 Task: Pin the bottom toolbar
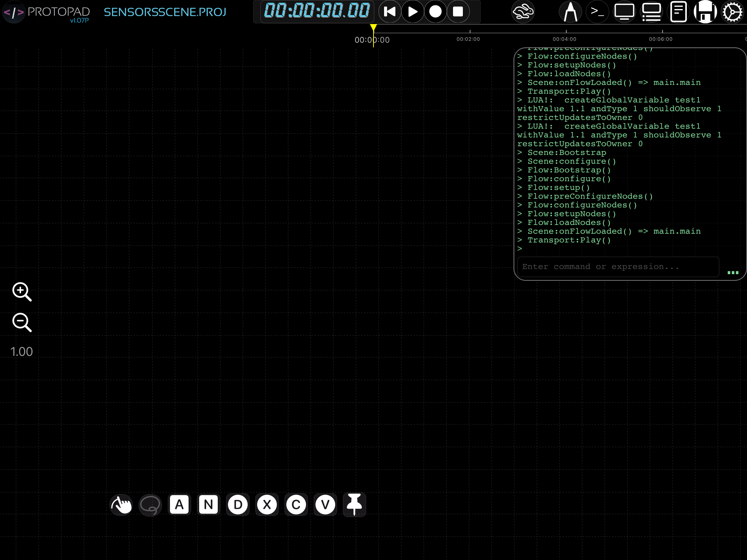[x=354, y=505]
